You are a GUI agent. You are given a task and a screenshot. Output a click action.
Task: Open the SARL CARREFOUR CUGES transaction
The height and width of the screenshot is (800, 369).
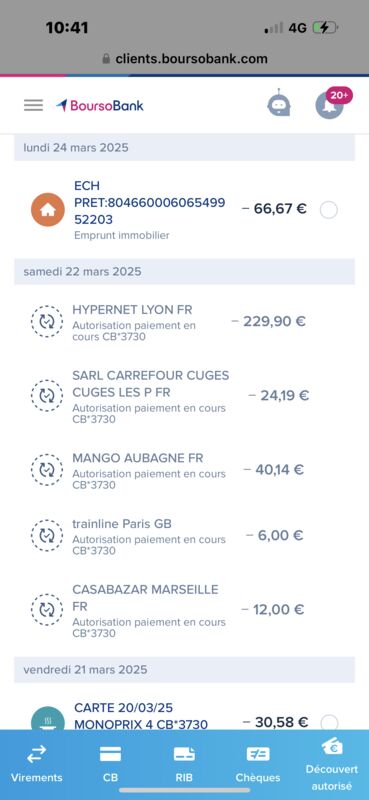tap(184, 396)
